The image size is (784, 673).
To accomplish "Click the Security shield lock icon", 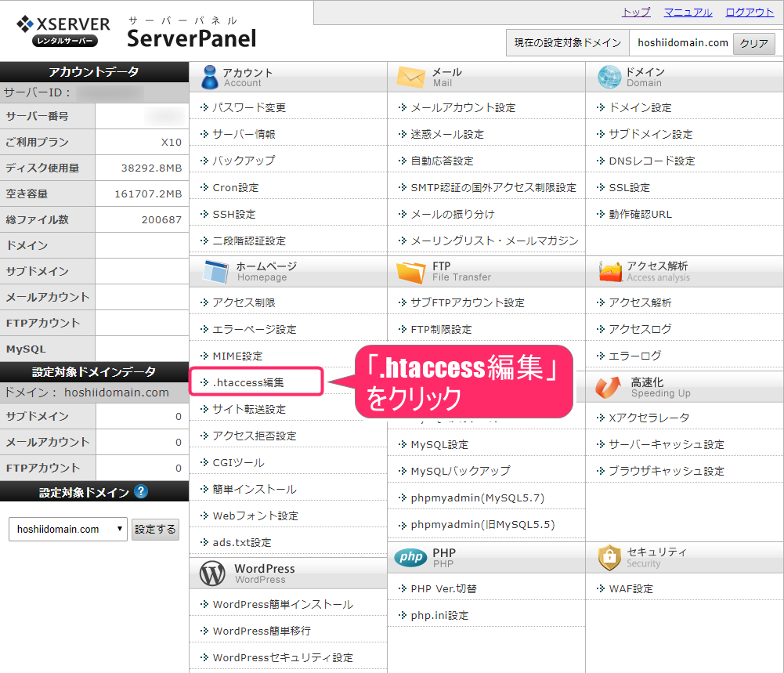I will coord(609,557).
